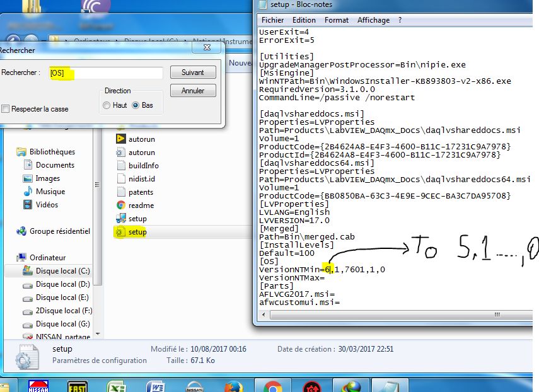The height and width of the screenshot is (392, 539).
Task: Click Notepad horizontal scrollbar left arrow
Action: tap(264, 314)
